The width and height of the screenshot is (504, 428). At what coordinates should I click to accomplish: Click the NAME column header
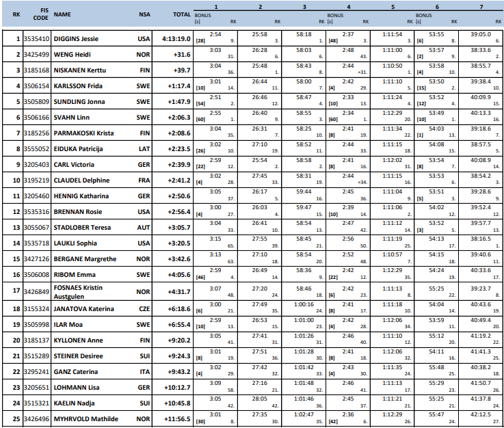click(x=62, y=14)
